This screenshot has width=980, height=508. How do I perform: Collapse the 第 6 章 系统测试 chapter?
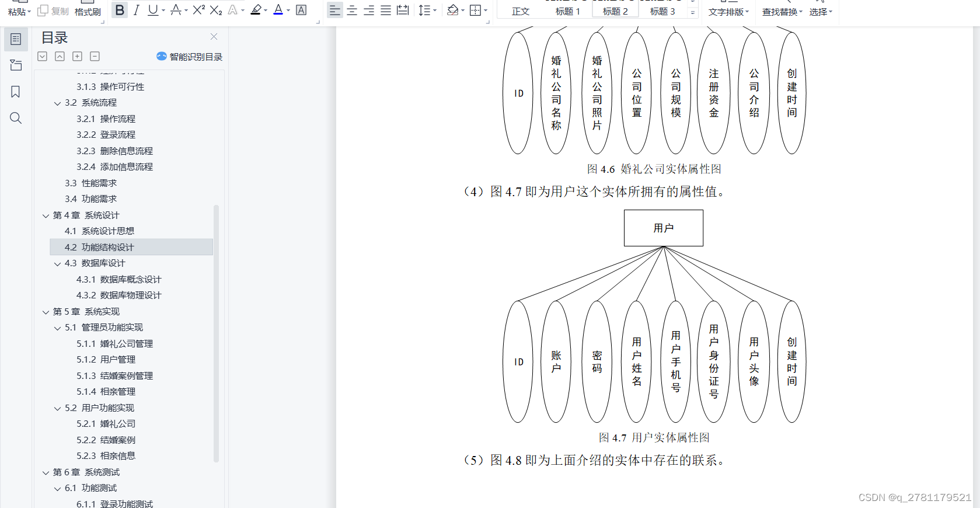(x=46, y=472)
